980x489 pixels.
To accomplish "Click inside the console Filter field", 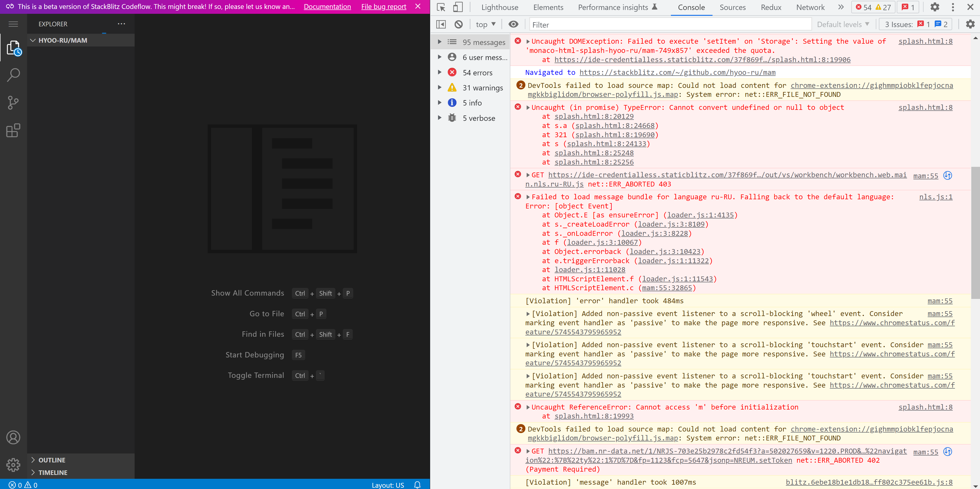I will point(670,24).
